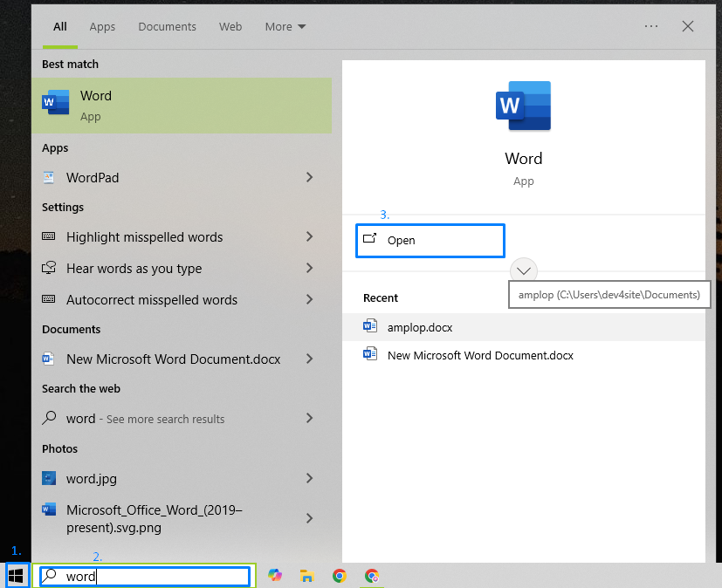Click the WordPad app icon

click(x=49, y=178)
